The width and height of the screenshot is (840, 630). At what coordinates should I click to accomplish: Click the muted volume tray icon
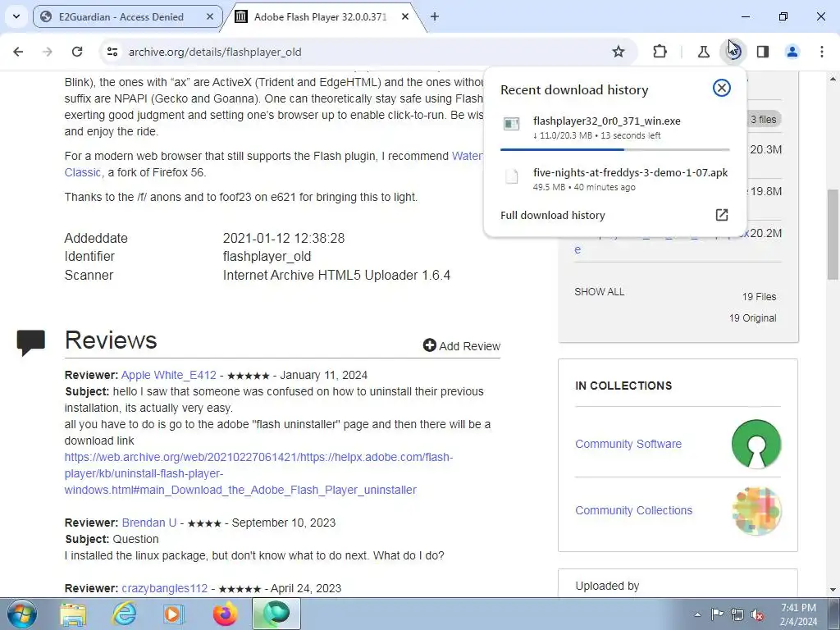757,614
